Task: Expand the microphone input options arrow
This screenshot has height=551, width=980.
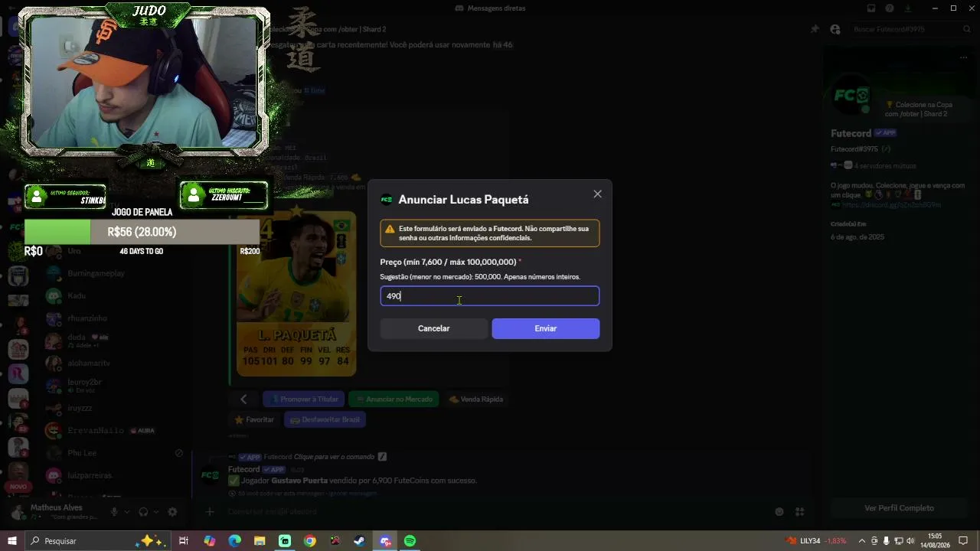Action: [x=127, y=512]
